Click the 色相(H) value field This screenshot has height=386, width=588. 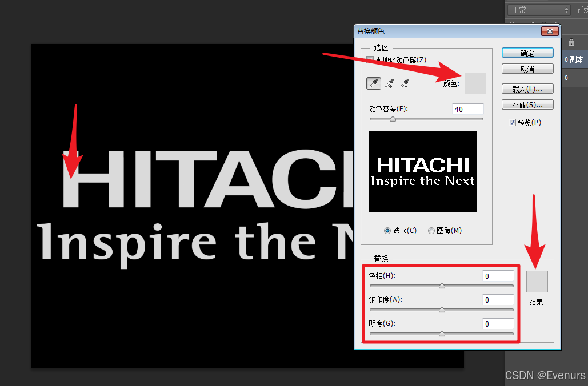click(x=498, y=276)
